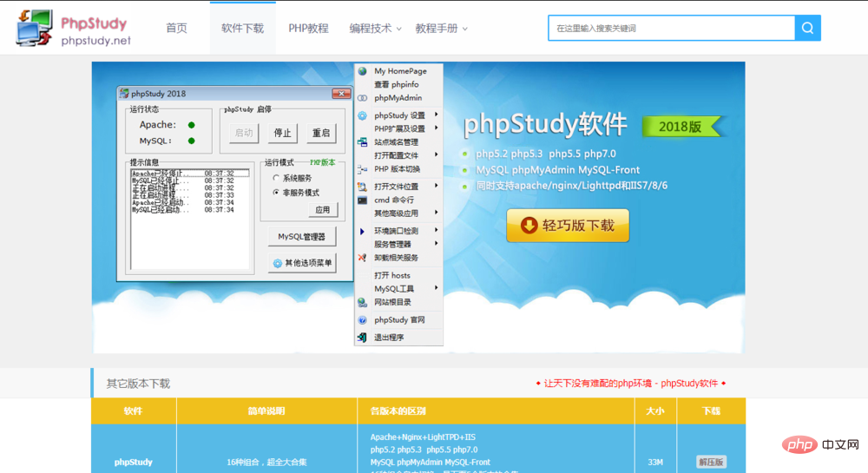Click the disabled 启动 button
This screenshot has width=868, height=473.
coord(244,133)
